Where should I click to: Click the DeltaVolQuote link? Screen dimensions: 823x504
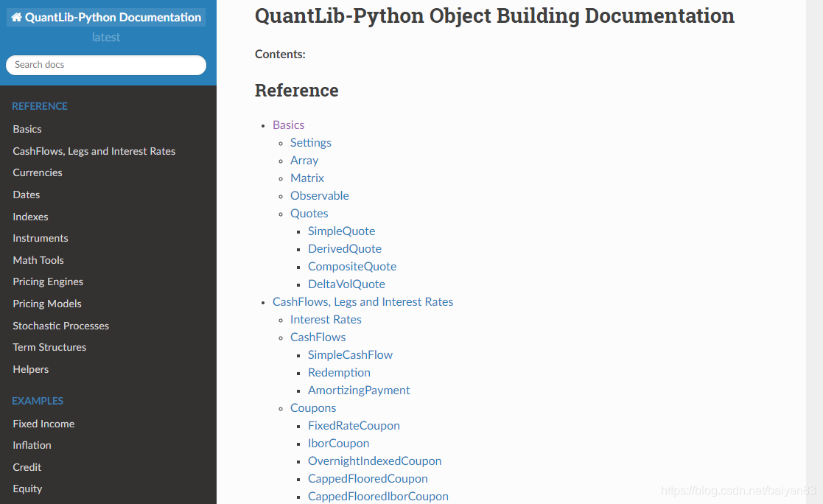click(346, 284)
